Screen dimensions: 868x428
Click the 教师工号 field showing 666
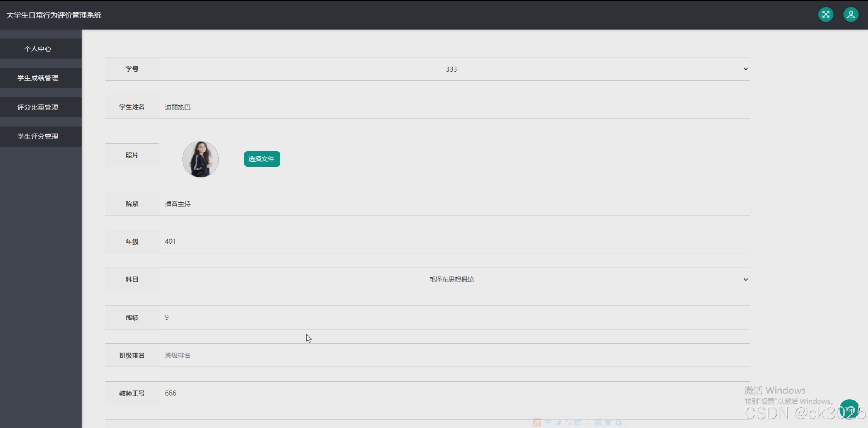(x=454, y=393)
